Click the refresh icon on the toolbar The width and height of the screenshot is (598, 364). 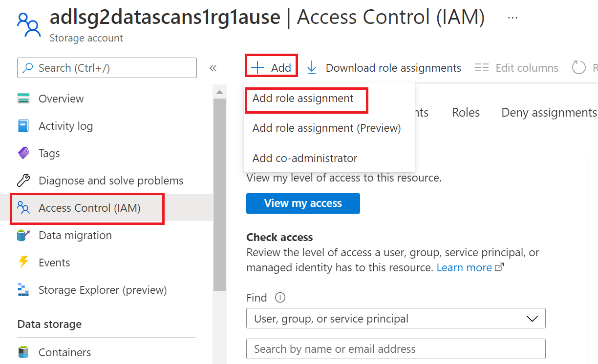(x=579, y=67)
